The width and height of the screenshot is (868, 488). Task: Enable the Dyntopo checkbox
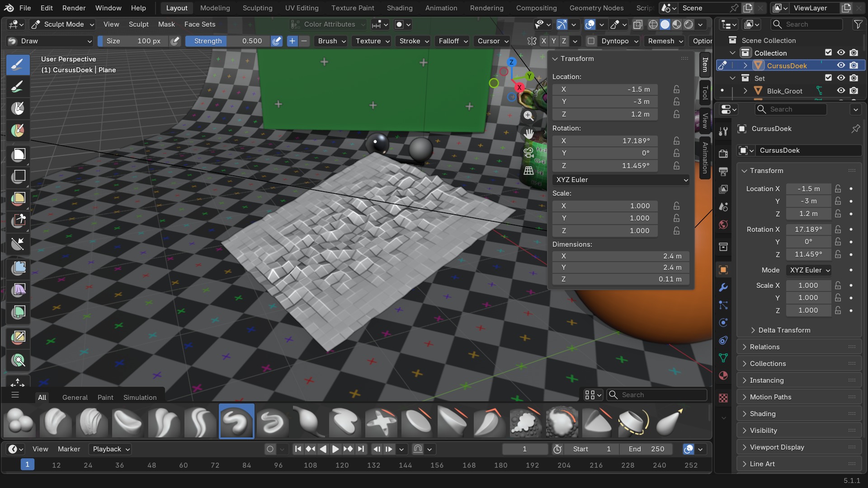click(x=591, y=41)
